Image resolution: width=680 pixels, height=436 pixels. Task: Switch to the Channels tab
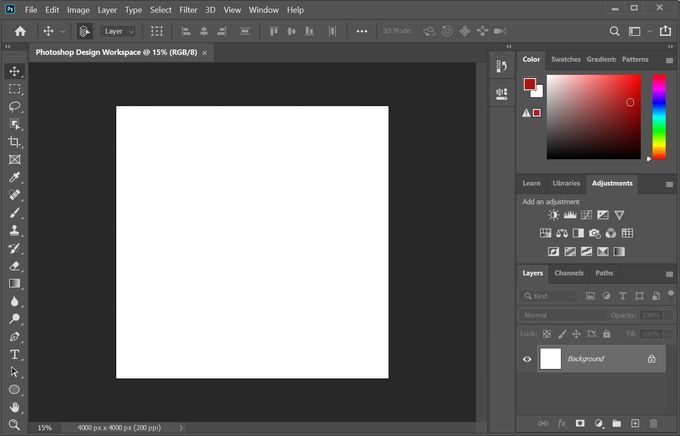pos(568,273)
